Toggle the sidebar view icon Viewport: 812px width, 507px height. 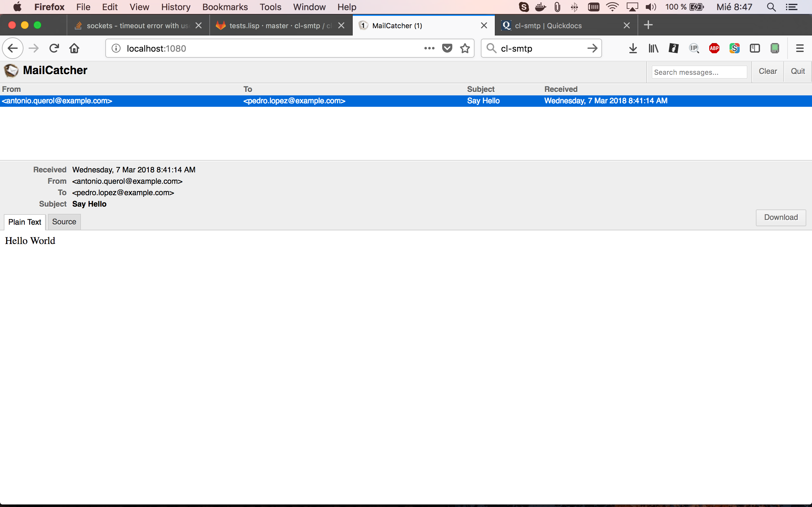point(755,48)
